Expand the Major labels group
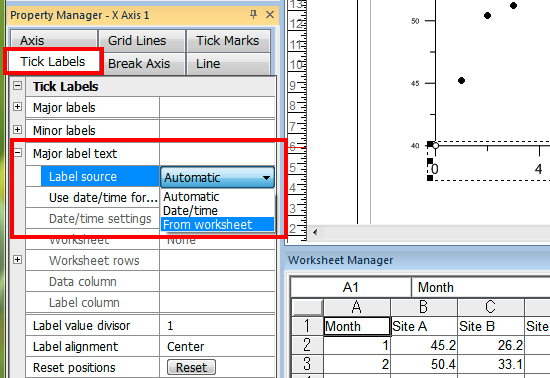This screenshot has width=550, height=378. pyautogui.click(x=17, y=107)
